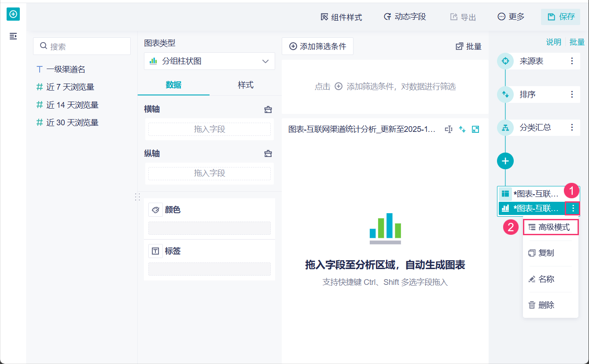Click the 排序 sort node icon
The width and height of the screenshot is (589, 364).
point(505,94)
